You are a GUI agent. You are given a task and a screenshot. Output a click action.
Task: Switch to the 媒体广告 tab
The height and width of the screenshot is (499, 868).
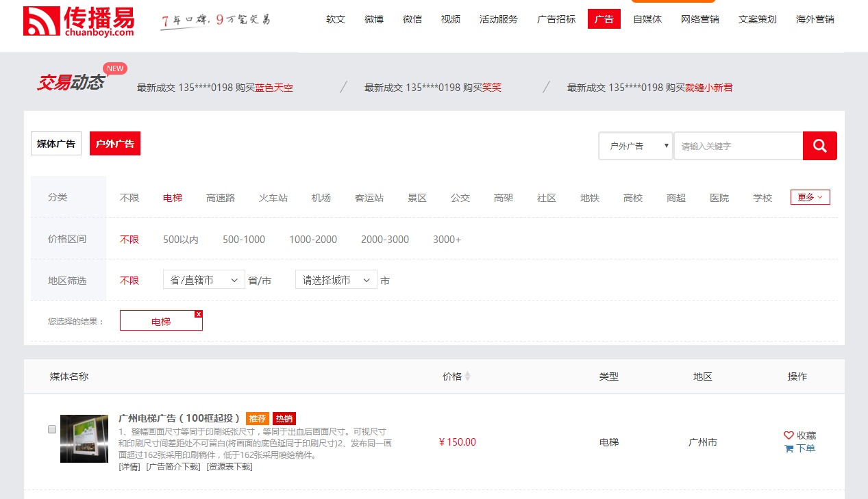[56, 144]
